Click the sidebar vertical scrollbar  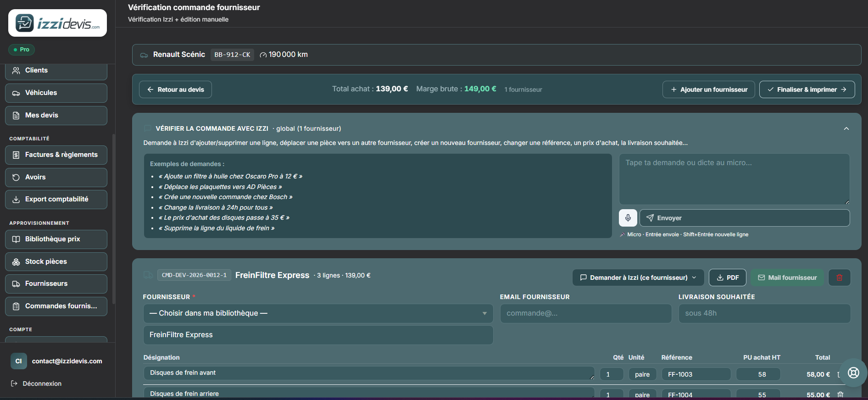coord(113,218)
